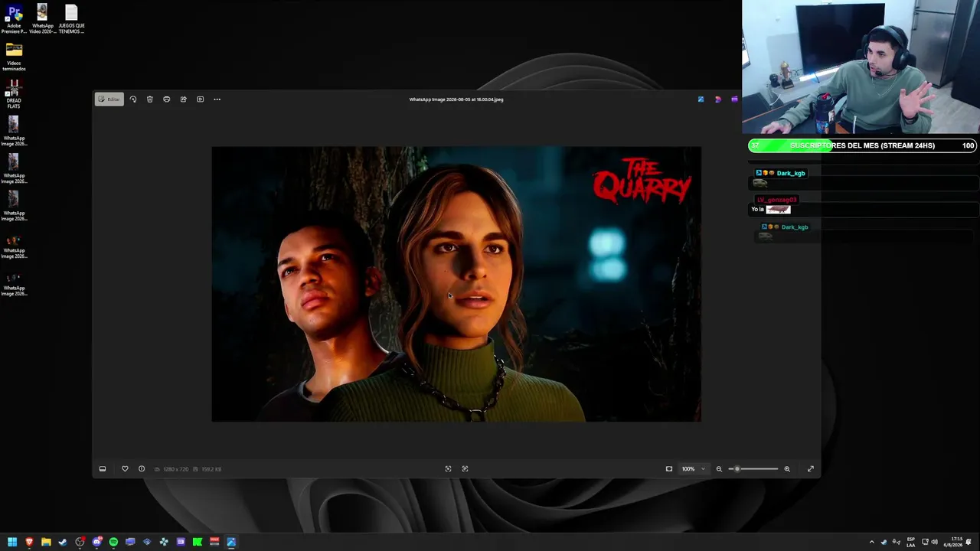Launch Brave browser from the taskbar
The width and height of the screenshot is (980, 551).
pos(29,543)
